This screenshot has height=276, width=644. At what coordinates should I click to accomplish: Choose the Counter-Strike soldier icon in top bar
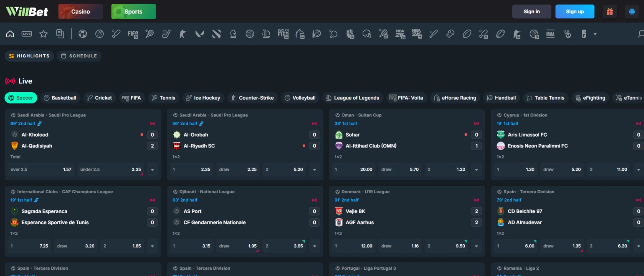(183, 34)
